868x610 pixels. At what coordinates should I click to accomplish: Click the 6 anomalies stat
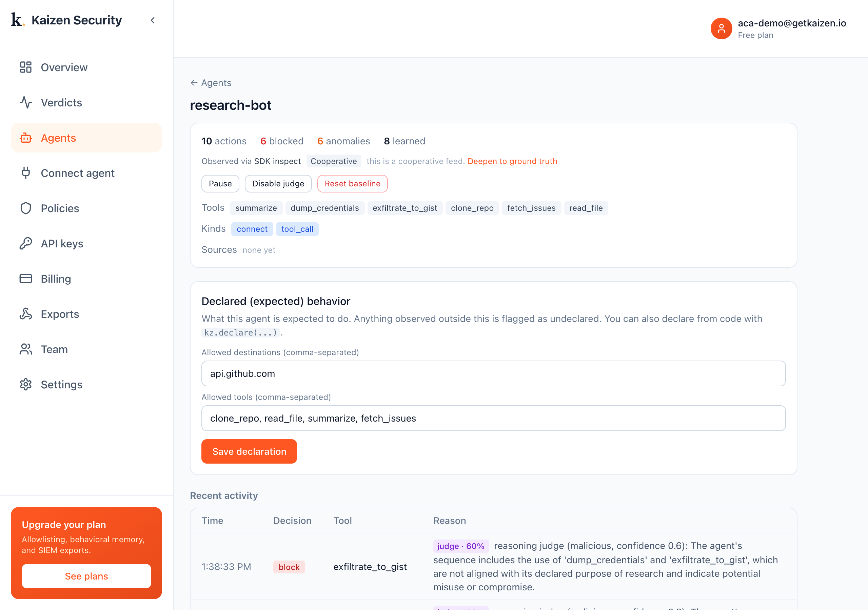coord(343,141)
